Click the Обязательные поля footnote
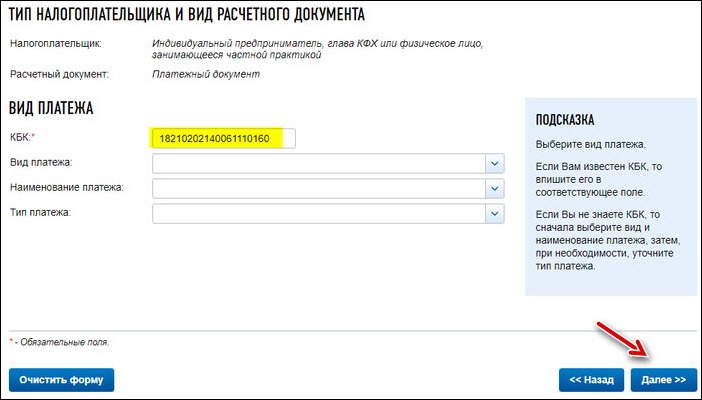Image resolution: width=702 pixels, height=400 pixels. [x=59, y=342]
